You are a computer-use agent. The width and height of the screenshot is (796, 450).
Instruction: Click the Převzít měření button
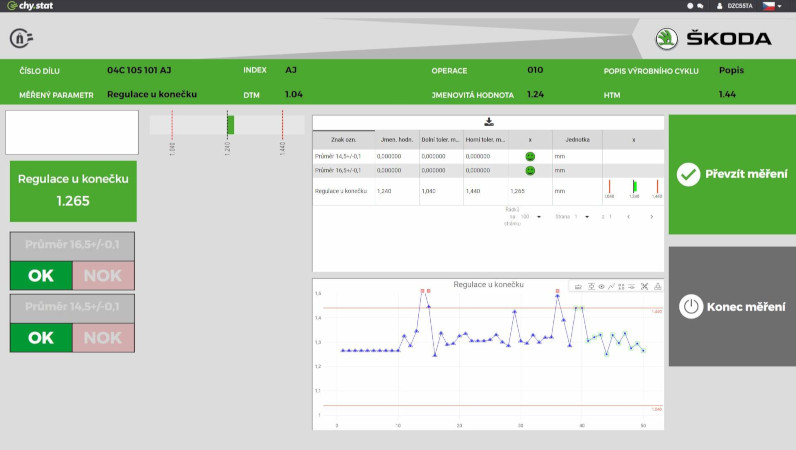click(731, 175)
